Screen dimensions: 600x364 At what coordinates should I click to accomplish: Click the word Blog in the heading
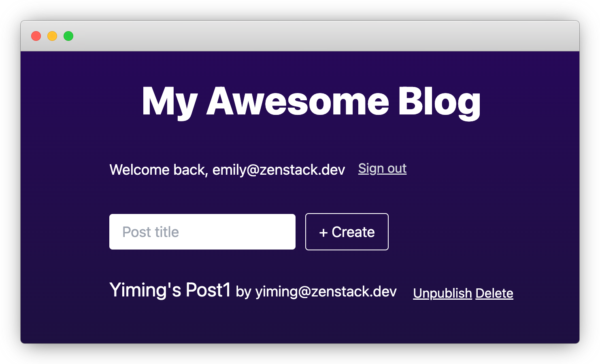pyautogui.click(x=439, y=101)
